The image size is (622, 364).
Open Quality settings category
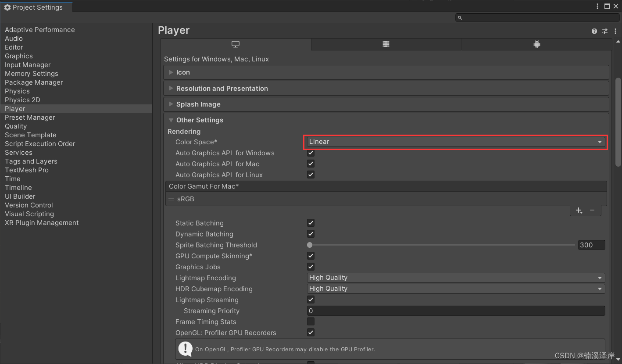(x=16, y=126)
